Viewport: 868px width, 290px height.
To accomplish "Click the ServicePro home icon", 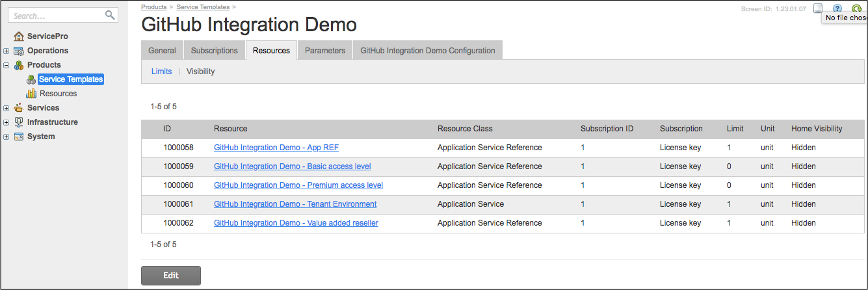I will tap(19, 36).
